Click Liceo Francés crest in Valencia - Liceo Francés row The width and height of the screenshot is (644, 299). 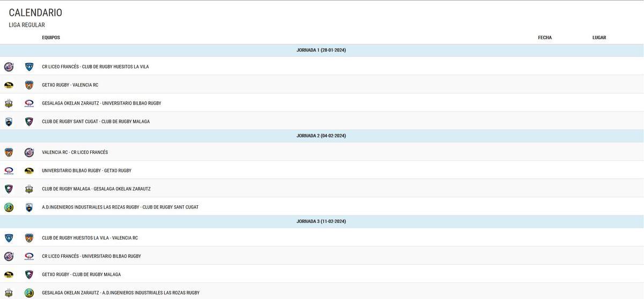pyautogui.click(x=29, y=153)
